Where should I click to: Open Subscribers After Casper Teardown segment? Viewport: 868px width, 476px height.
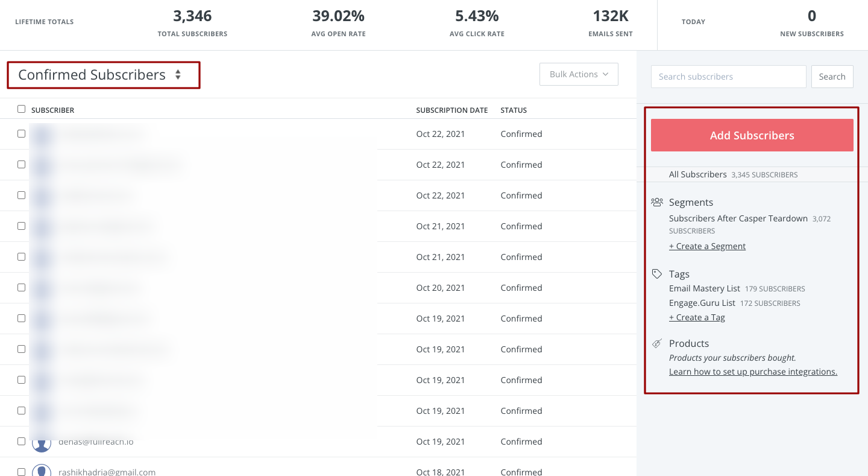pyautogui.click(x=738, y=218)
